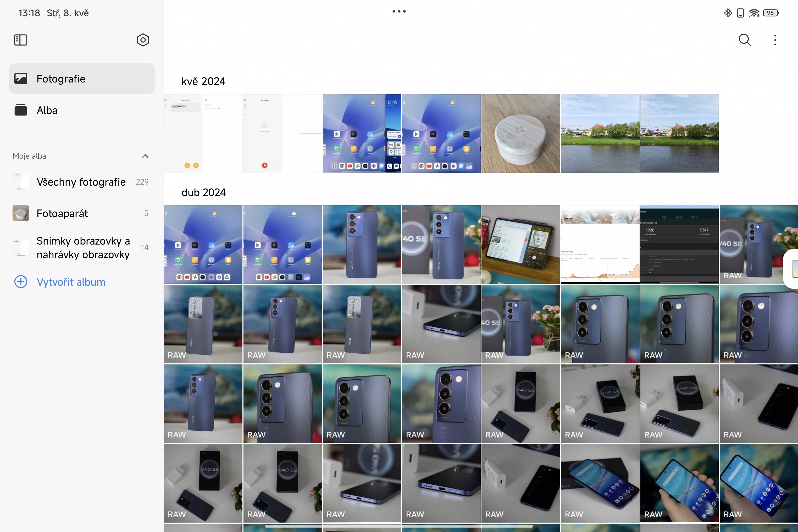Open gallery settings hexagon icon
798x532 pixels.
(x=143, y=40)
